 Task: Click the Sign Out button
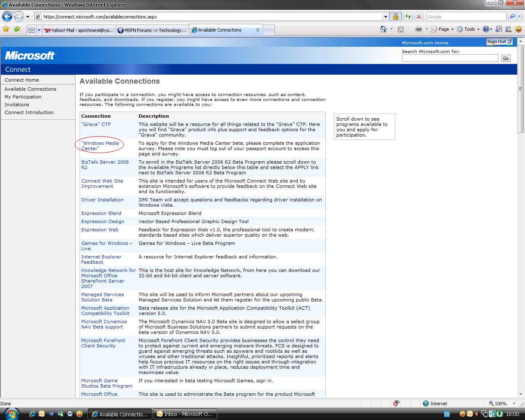click(500, 41)
